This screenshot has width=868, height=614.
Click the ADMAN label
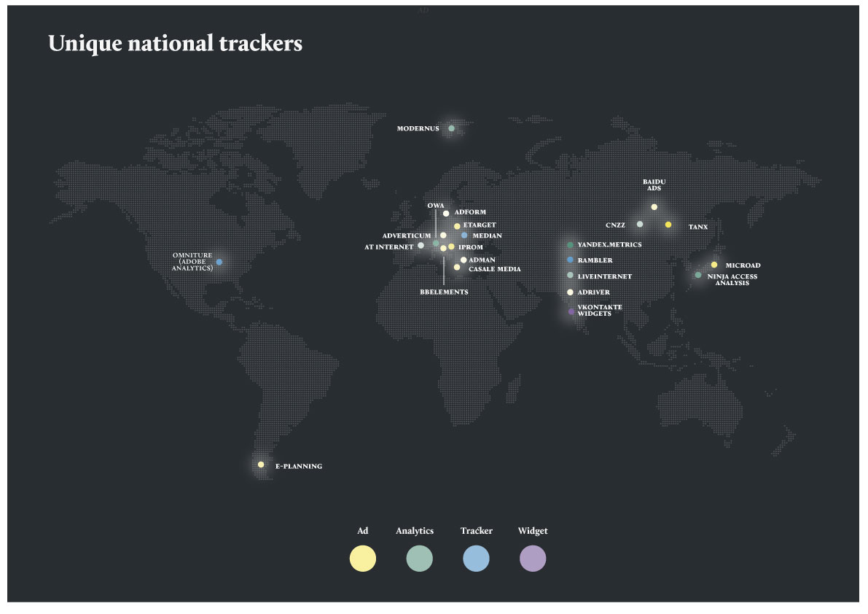(x=482, y=260)
